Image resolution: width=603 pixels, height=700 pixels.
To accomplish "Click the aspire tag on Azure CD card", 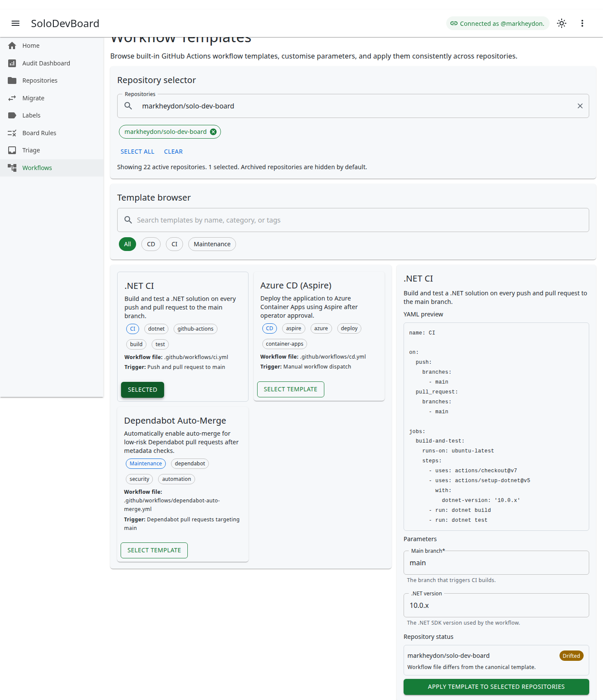I will click(294, 328).
